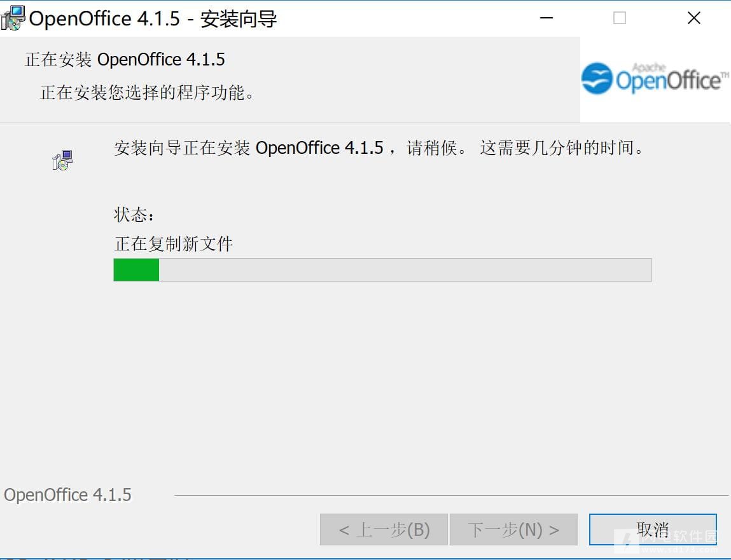Click the seagull emblem in OpenOffice logo
This screenshot has height=560, width=731.
597,78
